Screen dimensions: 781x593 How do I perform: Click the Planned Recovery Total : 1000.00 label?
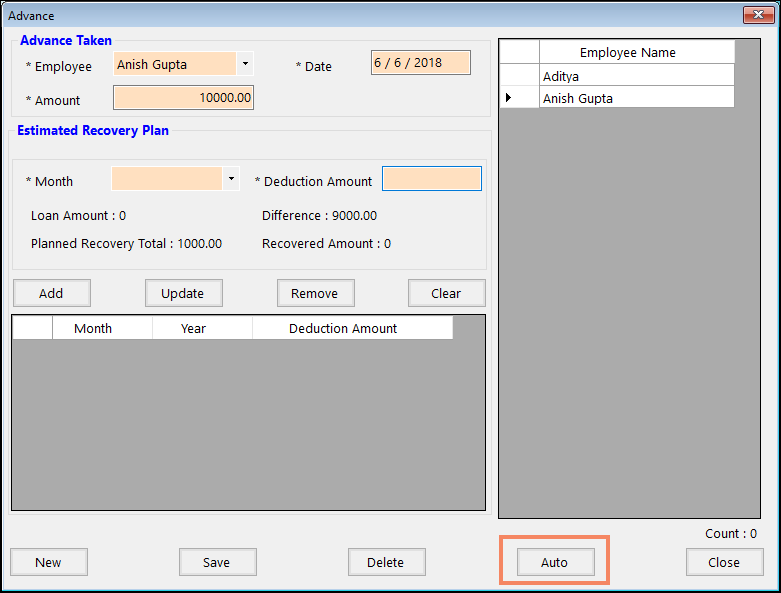tap(127, 243)
